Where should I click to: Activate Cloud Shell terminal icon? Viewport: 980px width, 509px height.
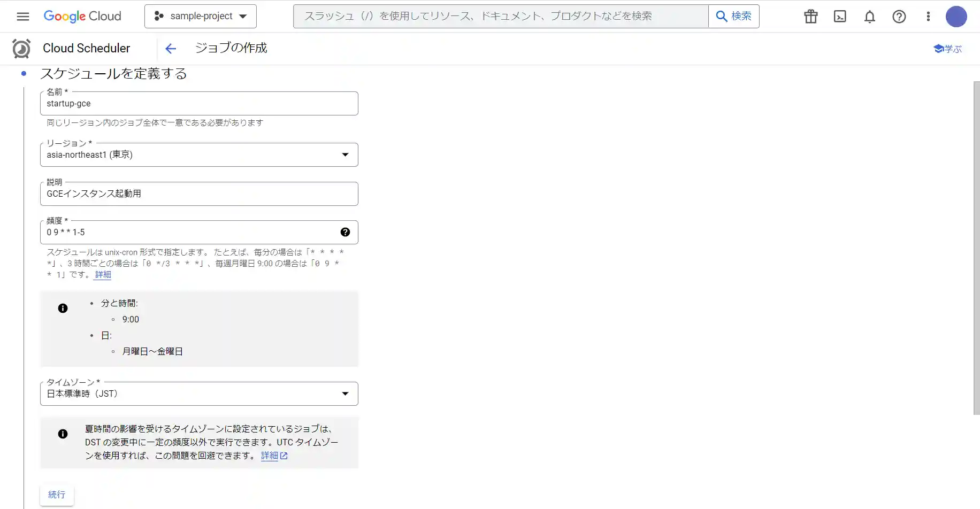pos(840,17)
